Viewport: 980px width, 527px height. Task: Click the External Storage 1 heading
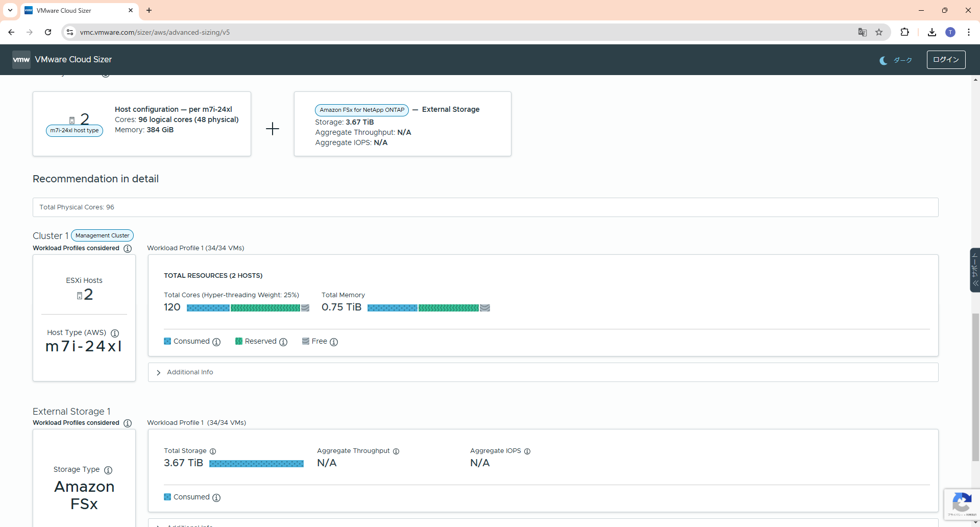click(x=71, y=412)
